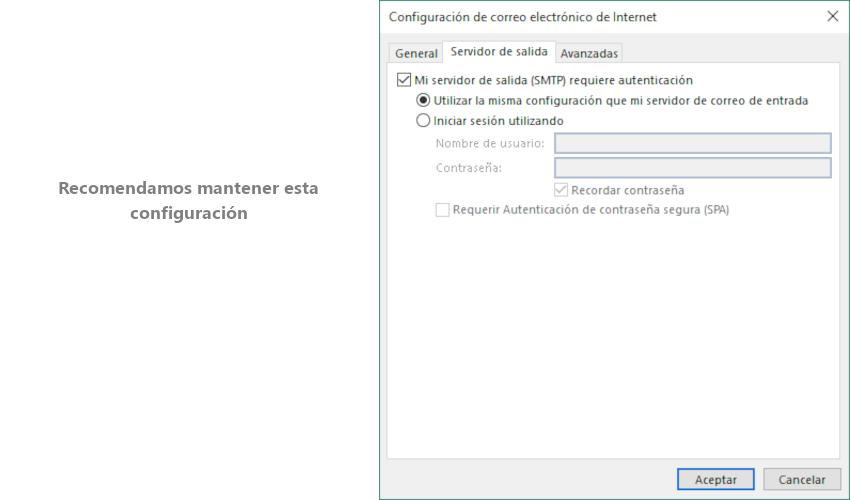
Task: Click the 'Recomendamos mantener esta configuración' text
Action: click(x=188, y=200)
